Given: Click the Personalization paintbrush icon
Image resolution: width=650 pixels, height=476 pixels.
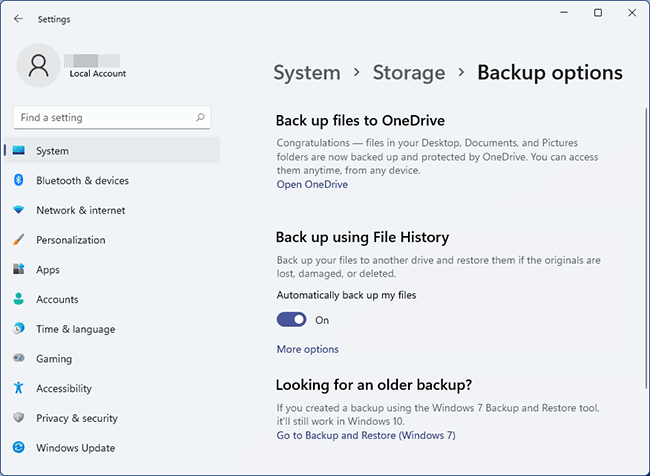Looking at the screenshot, I should click(18, 240).
